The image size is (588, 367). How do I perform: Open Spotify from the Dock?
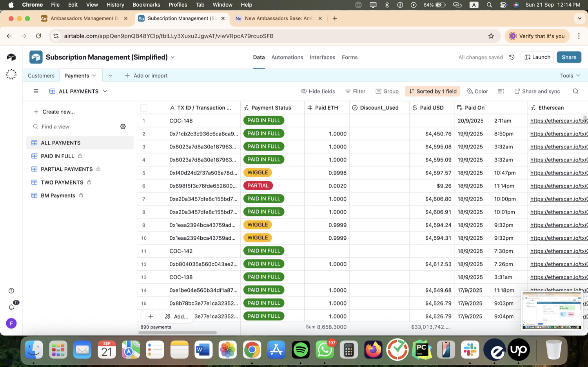tap(301, 350)
